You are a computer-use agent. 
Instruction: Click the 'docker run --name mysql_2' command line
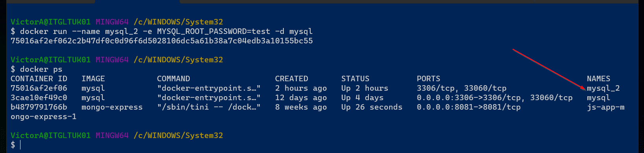tap(166, 32)
